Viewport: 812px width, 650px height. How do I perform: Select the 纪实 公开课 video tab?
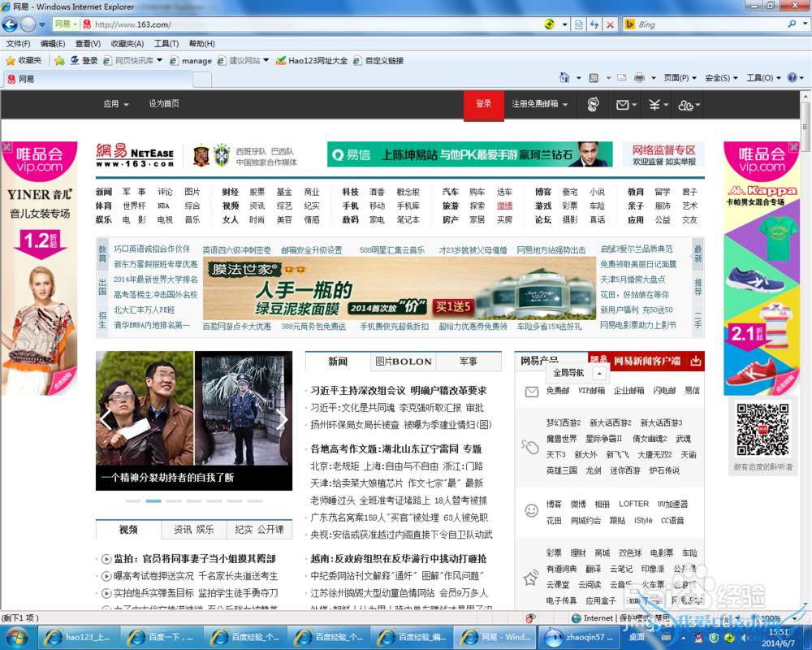[260, 529]
